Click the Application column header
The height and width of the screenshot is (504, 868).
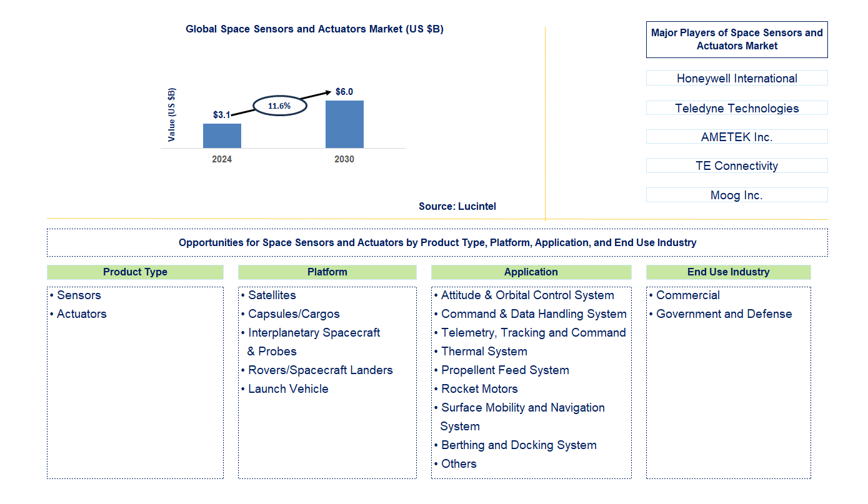(x=531, y=272)
